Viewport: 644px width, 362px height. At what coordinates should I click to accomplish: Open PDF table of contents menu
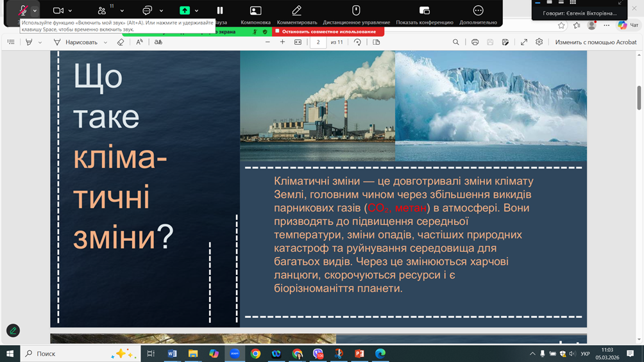11,42
